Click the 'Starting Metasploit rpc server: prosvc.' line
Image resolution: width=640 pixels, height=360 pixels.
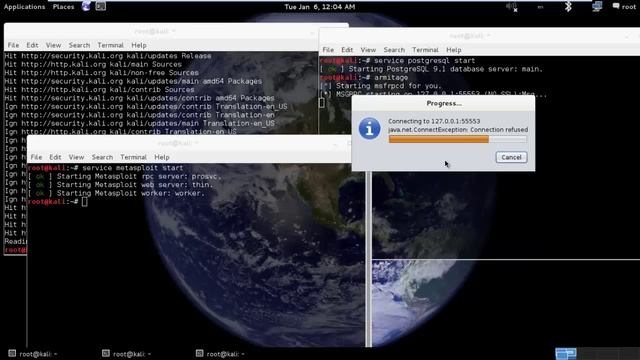124,176
